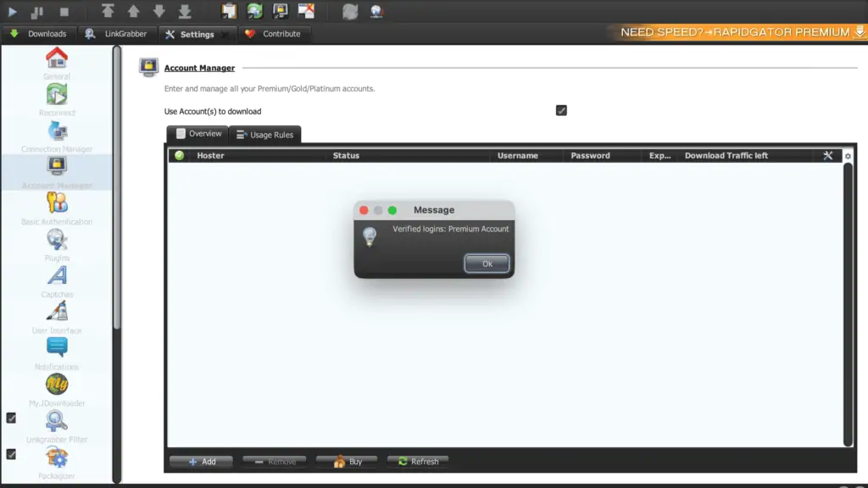Toggle clipboard observer icon

point(229,10)
